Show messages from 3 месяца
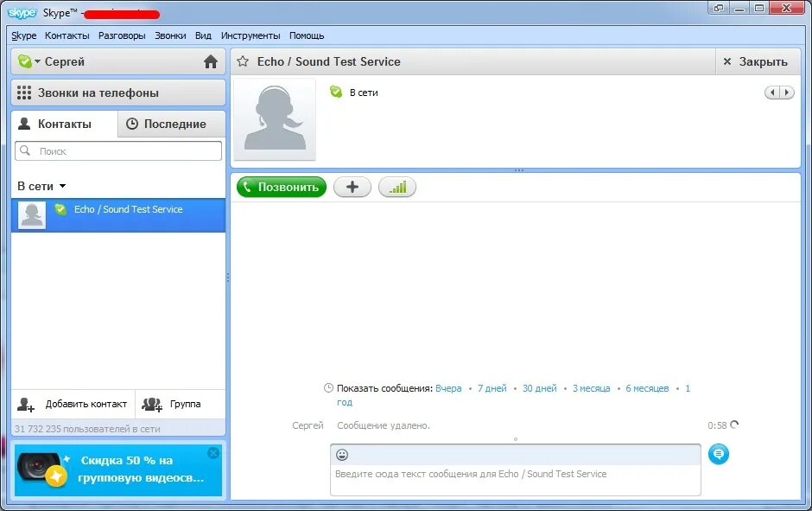 pyautogui.click(x=592, y=388)
